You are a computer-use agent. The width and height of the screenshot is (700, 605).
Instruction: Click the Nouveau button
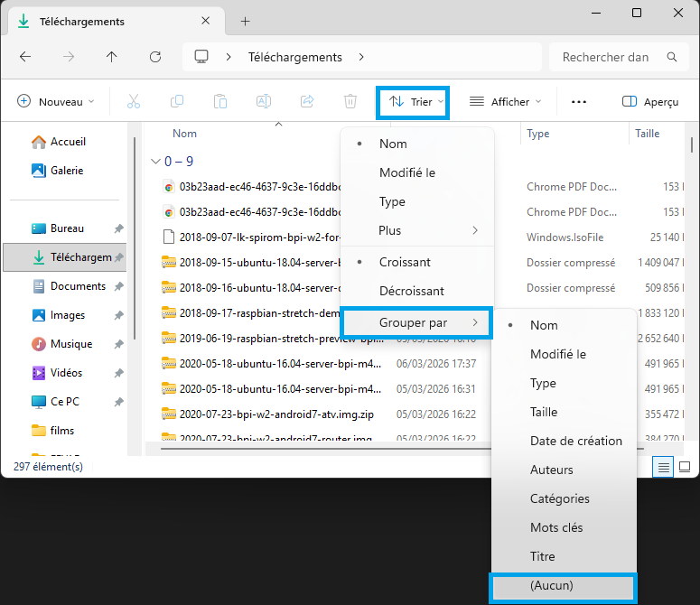(56, 102)
